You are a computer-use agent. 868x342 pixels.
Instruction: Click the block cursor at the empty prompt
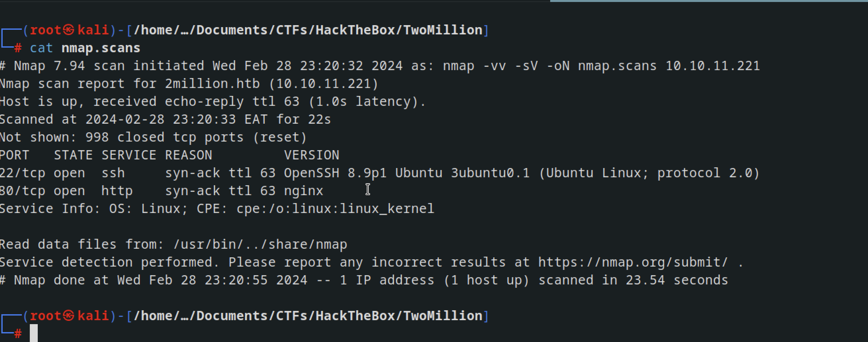[x=34, y=333]
